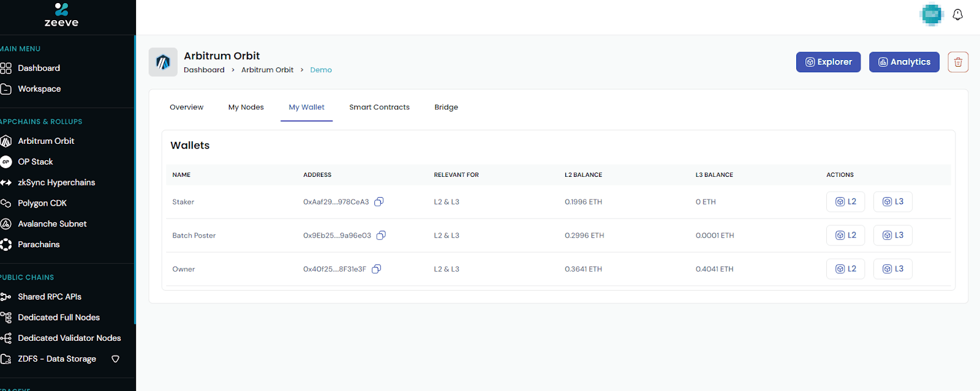Click the Batch Poster name cell
Image resolution: width=980 pixels, height=391 pixels.
point(194,236)
